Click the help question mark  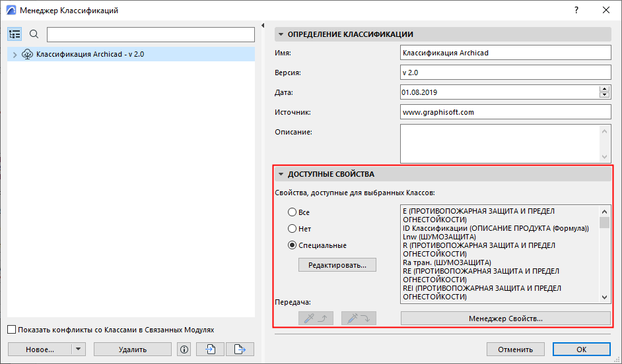[576, 11]
